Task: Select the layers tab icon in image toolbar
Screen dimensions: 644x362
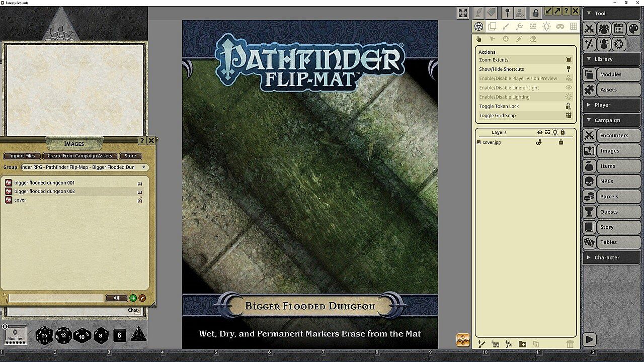Action: coord(493,26)
